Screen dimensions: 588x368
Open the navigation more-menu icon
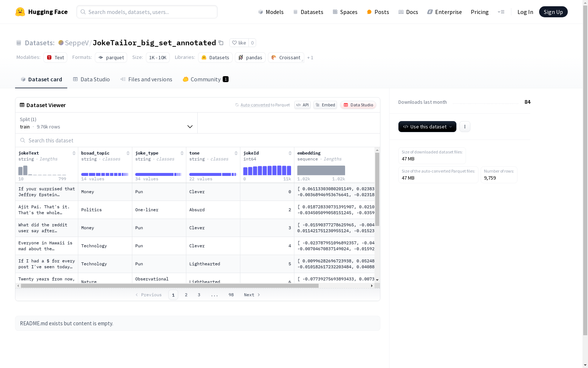[x=501, y=12]
